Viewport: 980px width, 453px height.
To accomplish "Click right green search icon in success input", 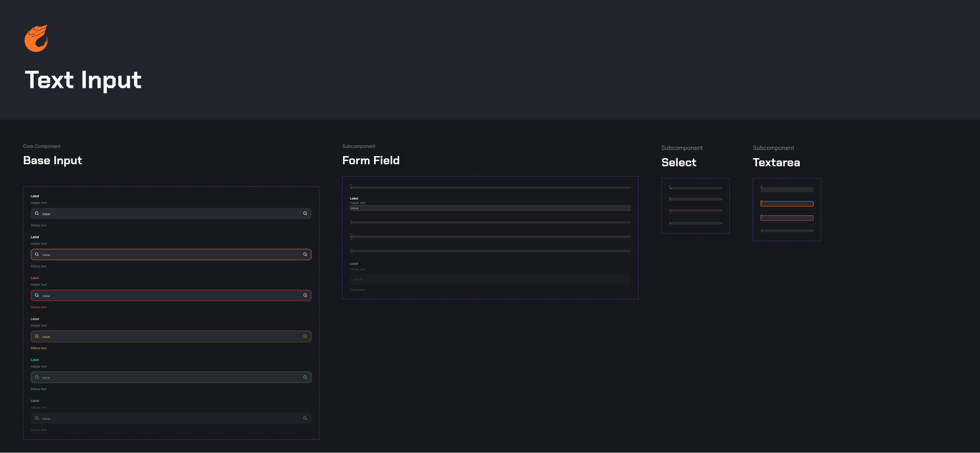I will (305, 377).
